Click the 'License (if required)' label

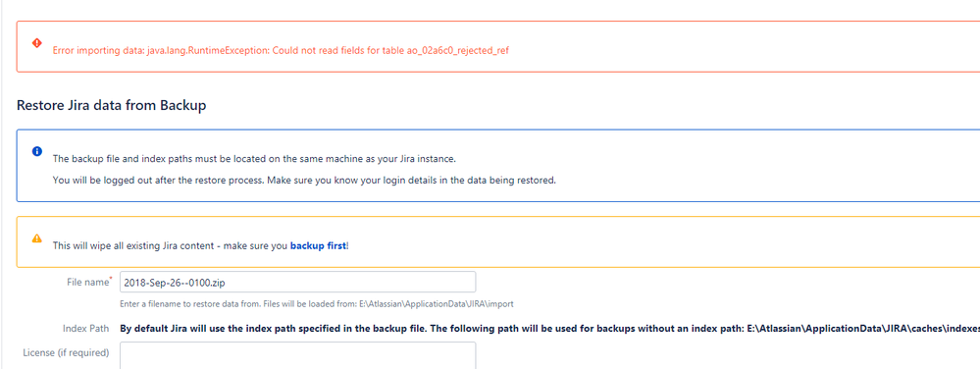(x=66, y=352)
